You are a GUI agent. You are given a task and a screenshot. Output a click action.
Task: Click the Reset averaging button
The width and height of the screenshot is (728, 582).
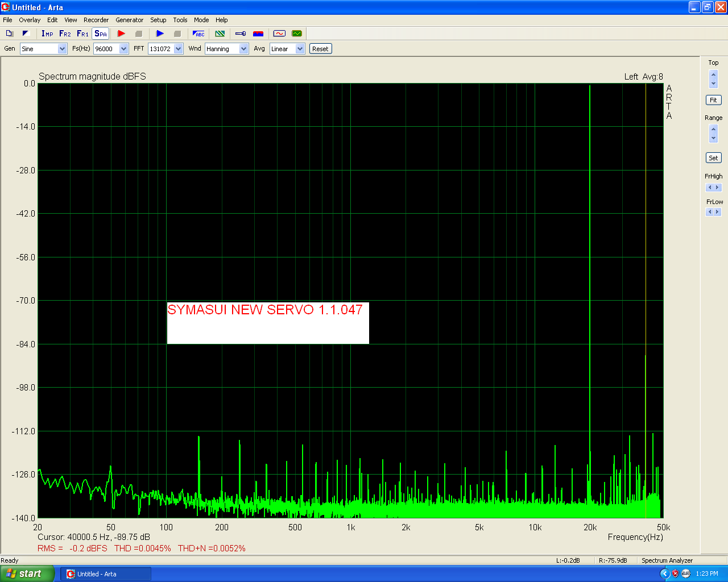320,49
